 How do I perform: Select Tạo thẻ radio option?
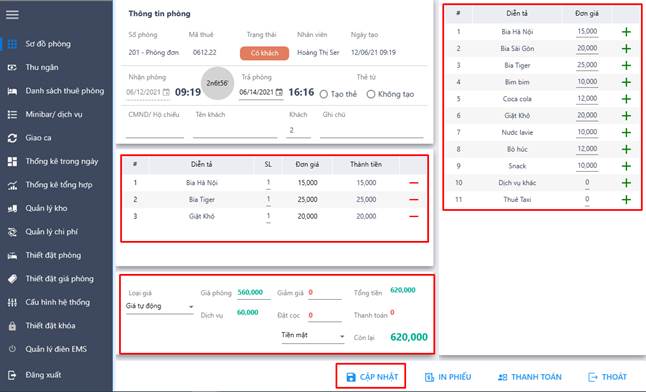[324, 94]
